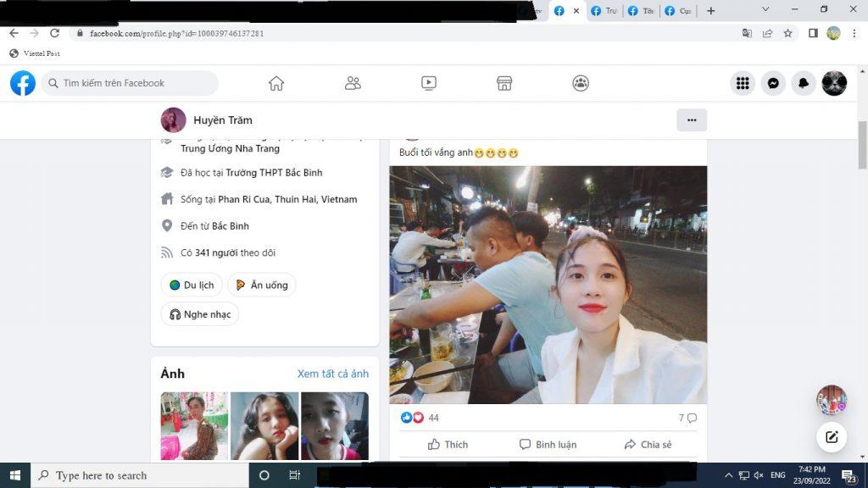Open the Friends icon in top navigation
868x488 pixels.
pyautogui.click(x=353, y=83)
